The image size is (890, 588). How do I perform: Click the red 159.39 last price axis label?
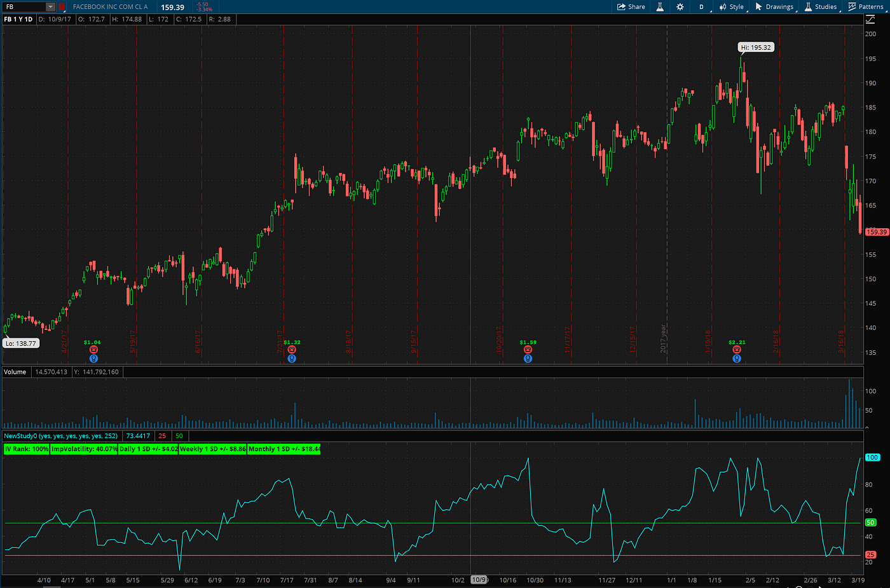pos(877,232)
